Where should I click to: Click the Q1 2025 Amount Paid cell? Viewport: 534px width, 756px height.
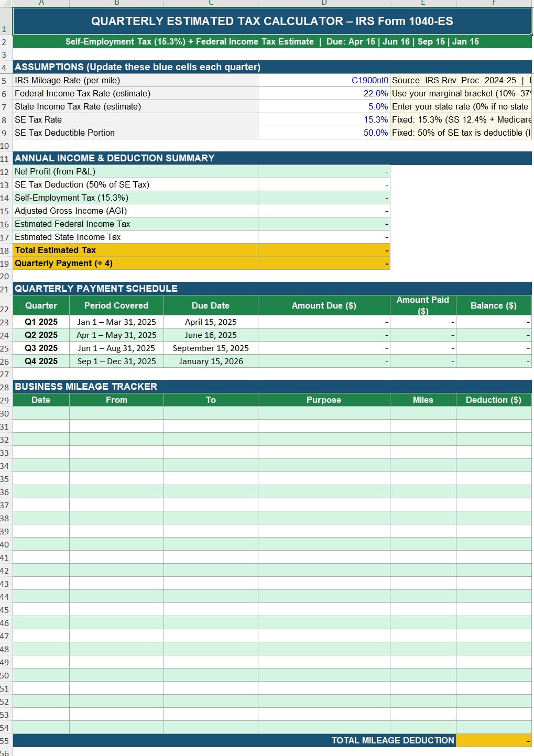423,322
